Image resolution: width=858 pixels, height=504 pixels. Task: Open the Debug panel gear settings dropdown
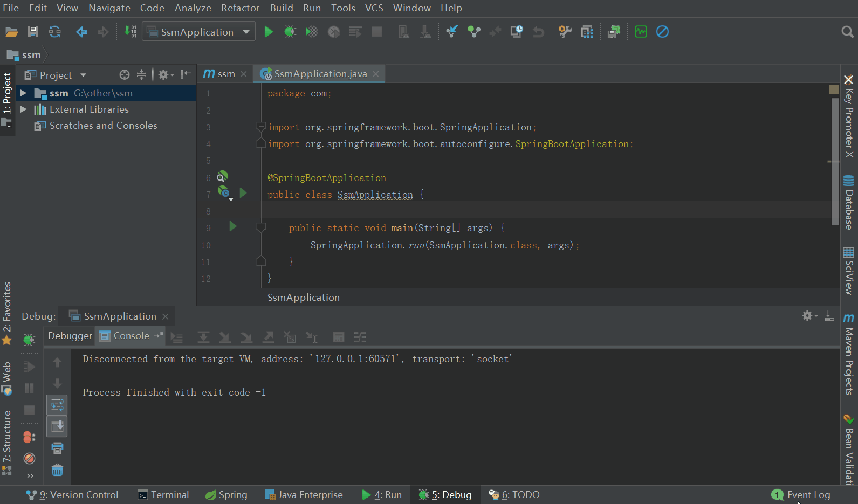point(809,316)
